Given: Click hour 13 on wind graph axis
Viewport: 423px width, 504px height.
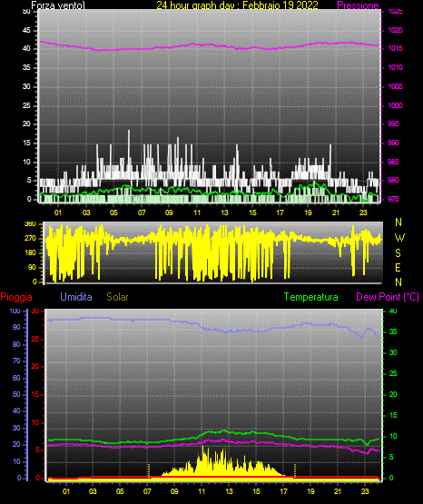Looking at the screenshot, I should pyautogui.click(x=224, y=212).
